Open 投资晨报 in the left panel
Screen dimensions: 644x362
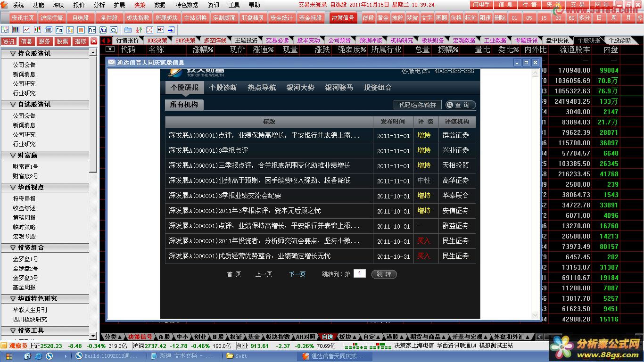[24, 198]
